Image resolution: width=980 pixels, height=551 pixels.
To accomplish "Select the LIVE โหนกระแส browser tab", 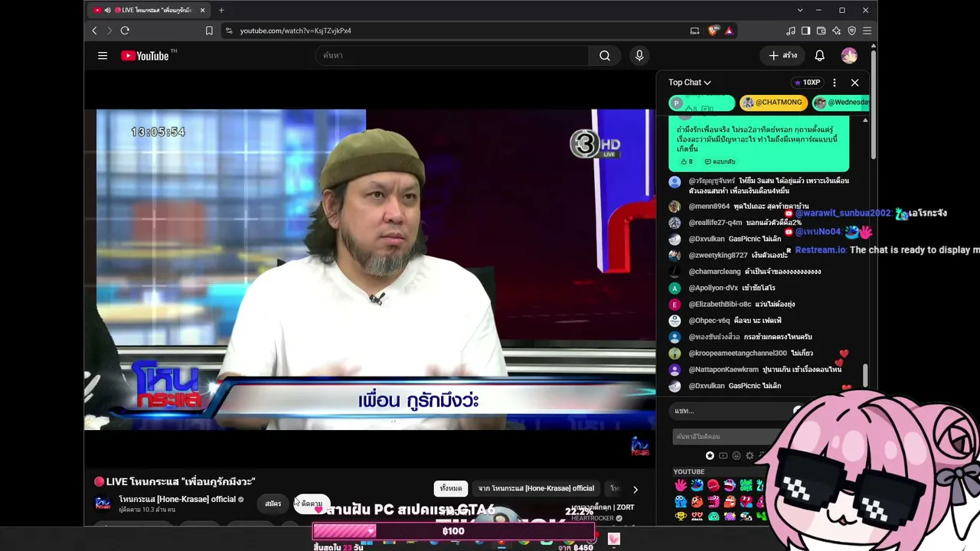I will [149, 10].
